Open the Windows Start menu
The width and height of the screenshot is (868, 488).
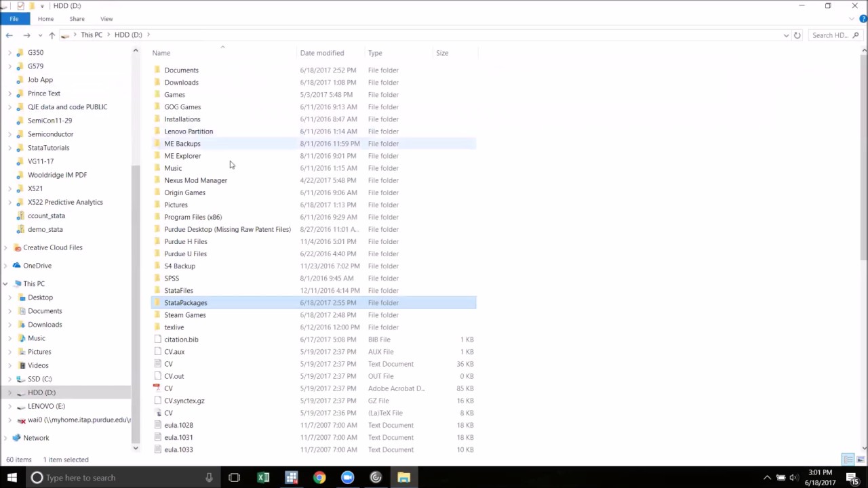[x=12, y=478]
